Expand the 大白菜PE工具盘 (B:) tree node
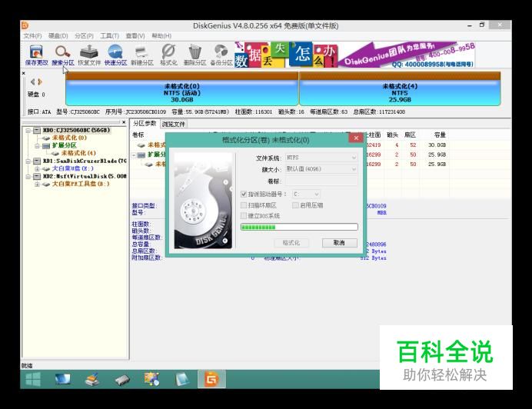Screen dimensions: 532x409 (37, 184)
